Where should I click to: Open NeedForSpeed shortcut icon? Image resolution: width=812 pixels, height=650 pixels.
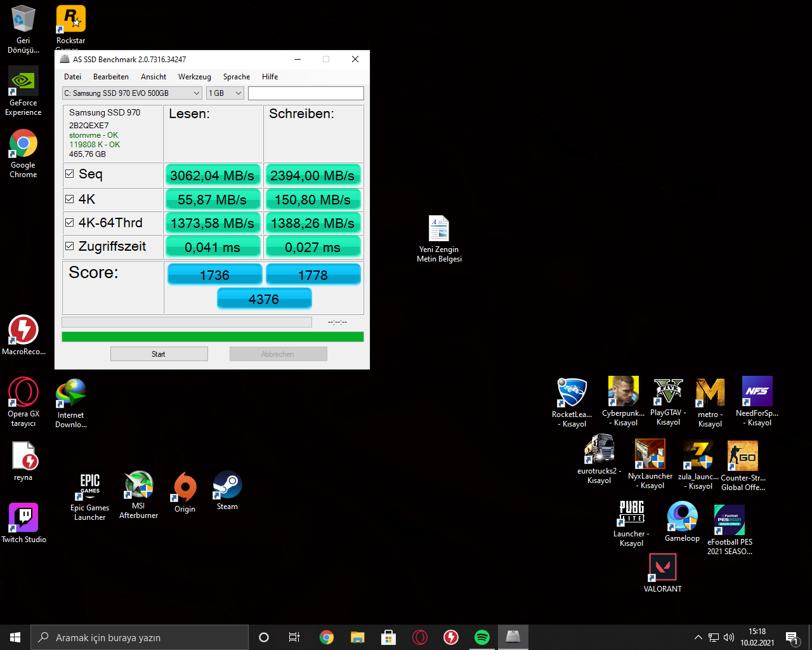tap(757, 401)
